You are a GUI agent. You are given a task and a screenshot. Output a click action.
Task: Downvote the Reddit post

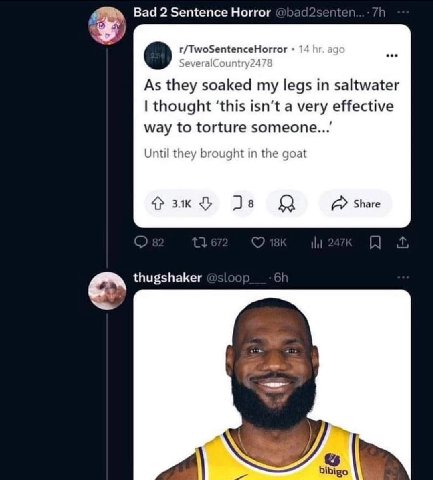tap(205, 204)
